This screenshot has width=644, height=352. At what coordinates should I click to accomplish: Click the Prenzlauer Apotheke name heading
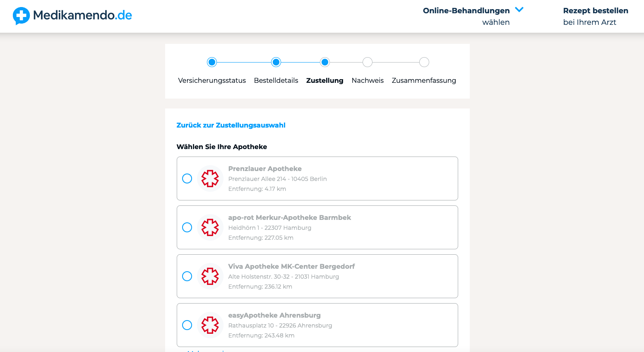point(265,169)
